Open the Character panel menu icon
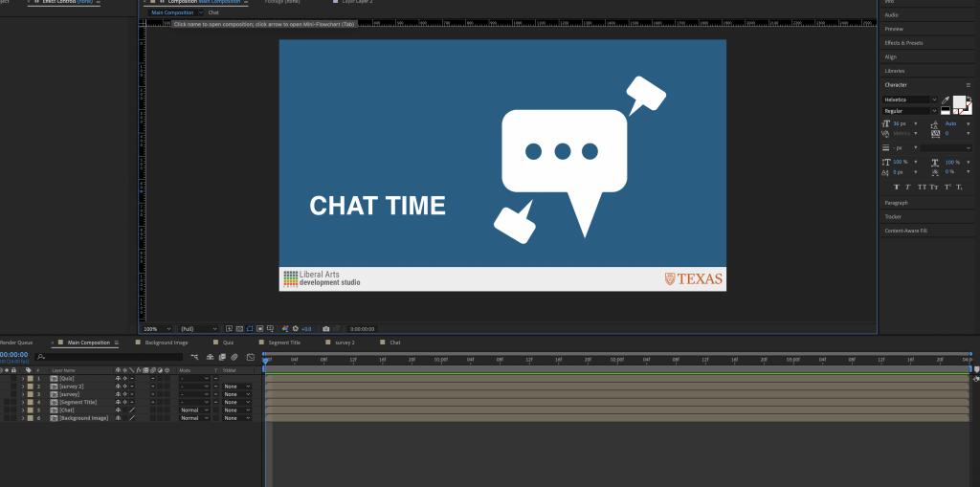Screen dimensions: 980x487 [969, 85]
